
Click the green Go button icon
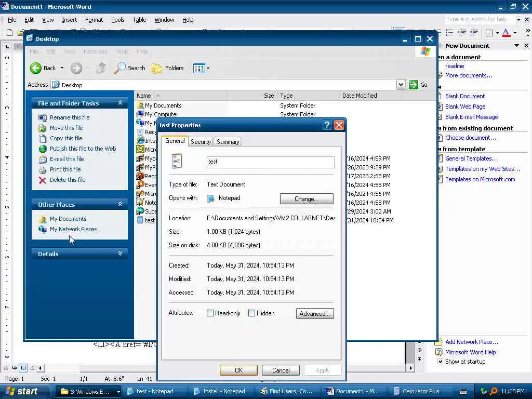coord(413,85)
